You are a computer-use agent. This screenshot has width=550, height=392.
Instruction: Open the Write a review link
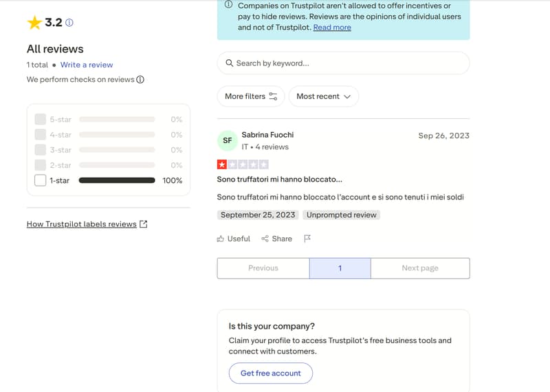pos(87,65)
